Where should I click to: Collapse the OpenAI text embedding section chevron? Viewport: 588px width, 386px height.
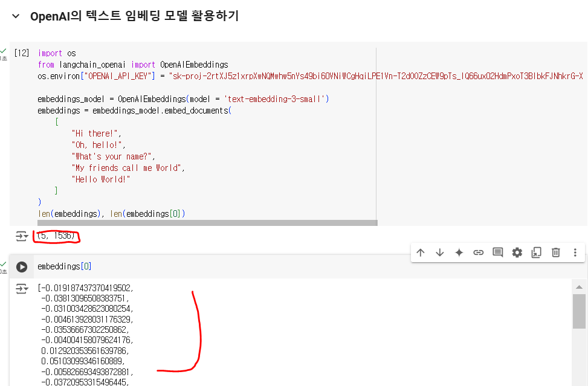[16, 16]
